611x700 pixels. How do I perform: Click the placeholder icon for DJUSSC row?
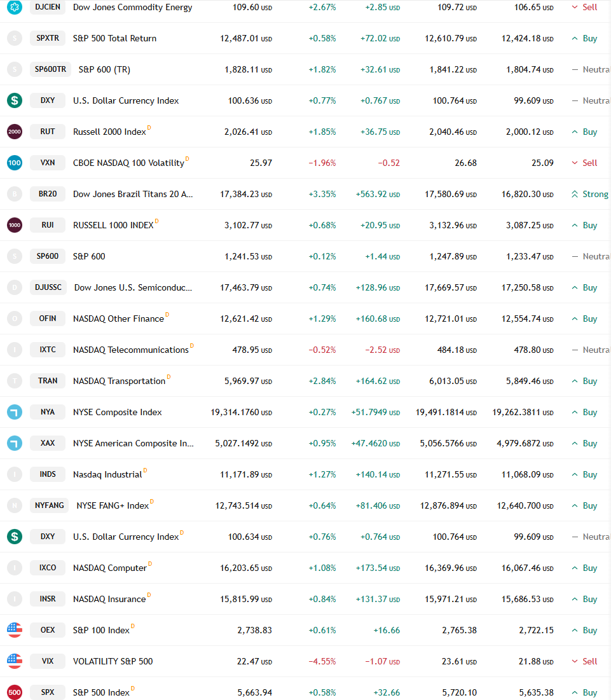coord(15,287)
